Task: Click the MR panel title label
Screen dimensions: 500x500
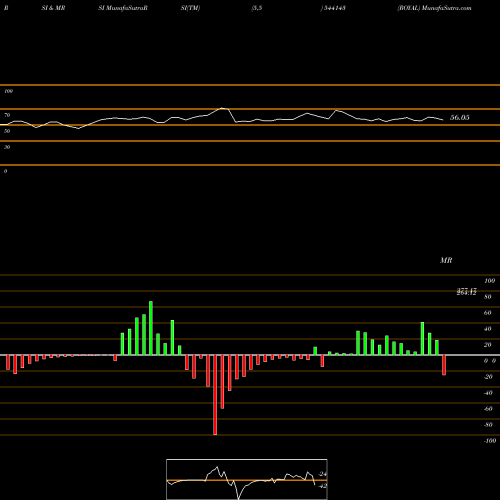Action: (446, 260)
